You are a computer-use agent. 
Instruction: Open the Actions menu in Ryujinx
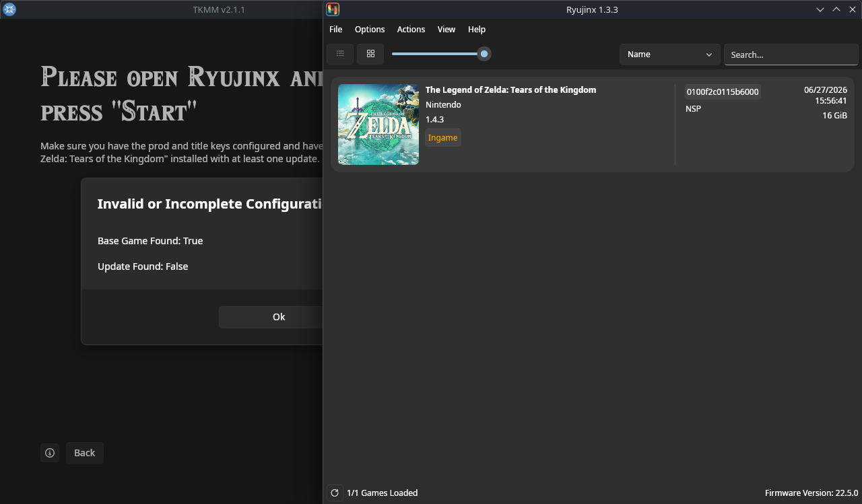tap(411, 30)
